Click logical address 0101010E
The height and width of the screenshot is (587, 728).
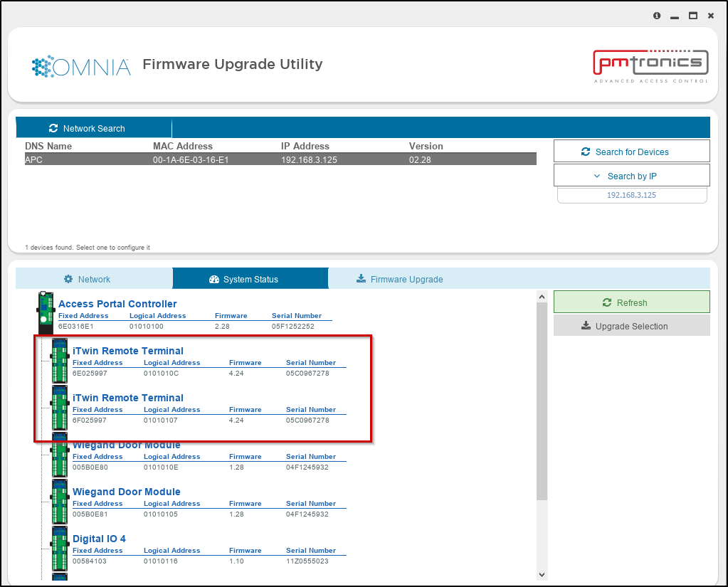161,467
